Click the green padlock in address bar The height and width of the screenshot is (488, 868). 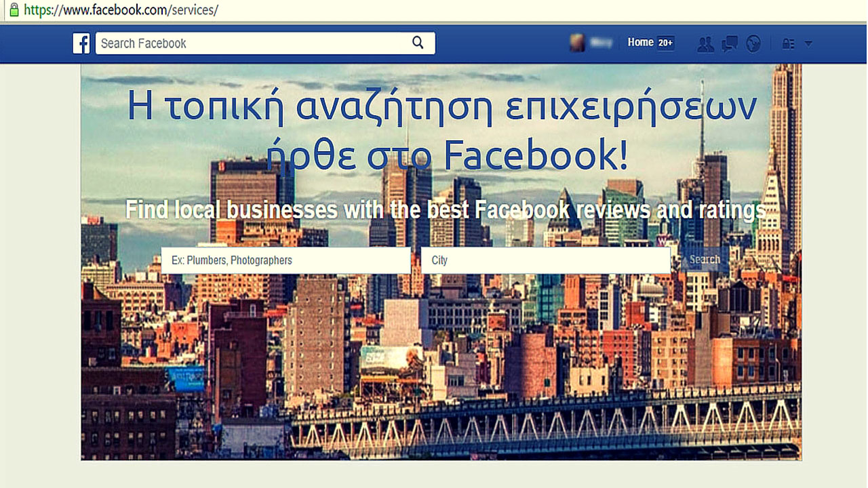[14, 10]
